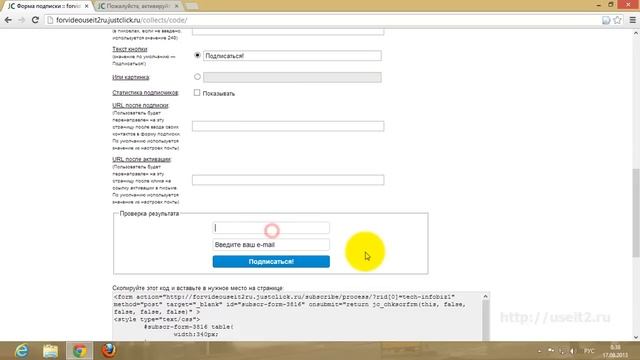Click the disabled picture URL field
This screenshot has width=640, height=360.
[x=292, y=77]
